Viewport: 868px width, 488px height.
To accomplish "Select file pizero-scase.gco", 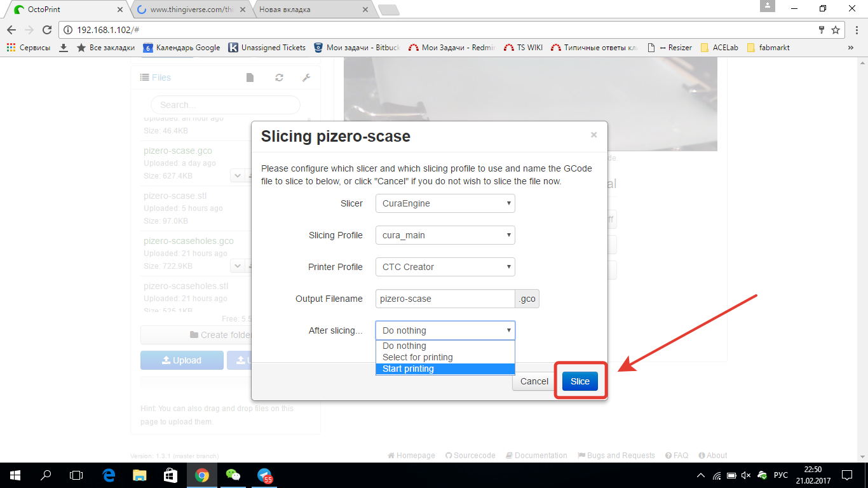I will pos(178,151).
